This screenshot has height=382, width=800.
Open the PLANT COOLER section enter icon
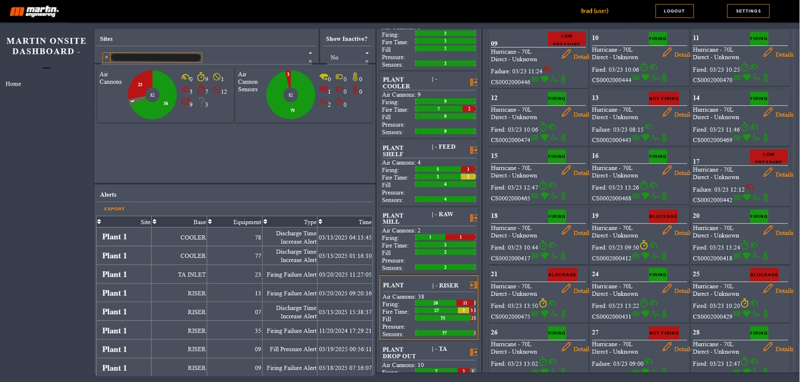pos(473,82)
